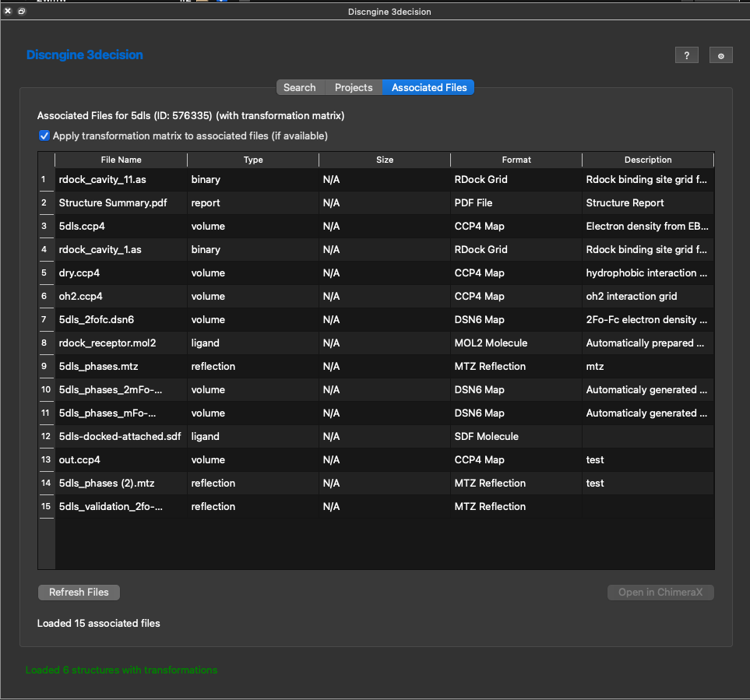This screenshot has width=750, height=700.
Task: Toggle Apply transformation matrix checkbox
Action: (44, 135)
